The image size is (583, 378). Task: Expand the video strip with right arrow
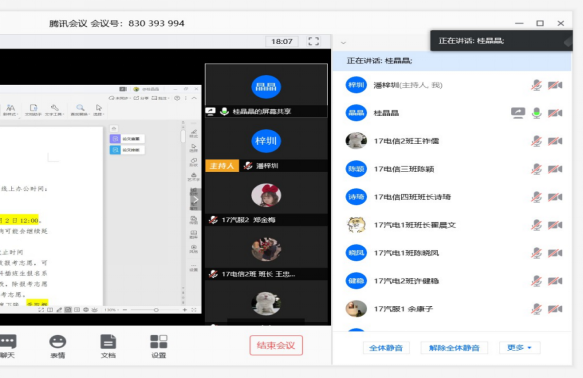[196, 200]
